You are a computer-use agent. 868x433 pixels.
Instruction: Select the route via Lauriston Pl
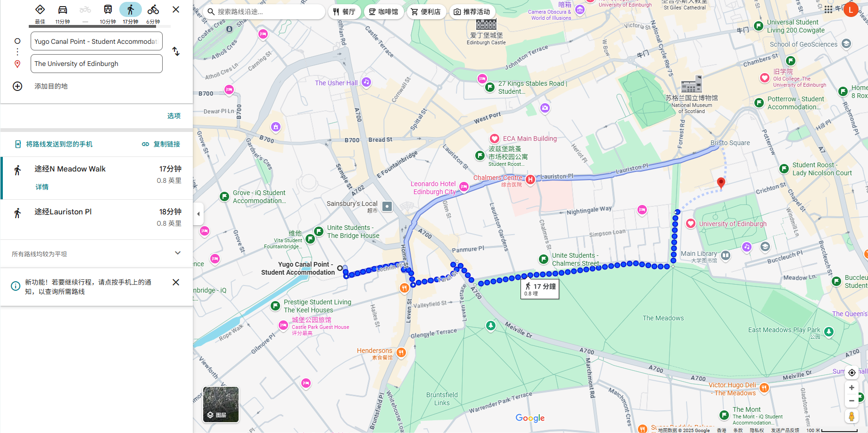[97, 219]
